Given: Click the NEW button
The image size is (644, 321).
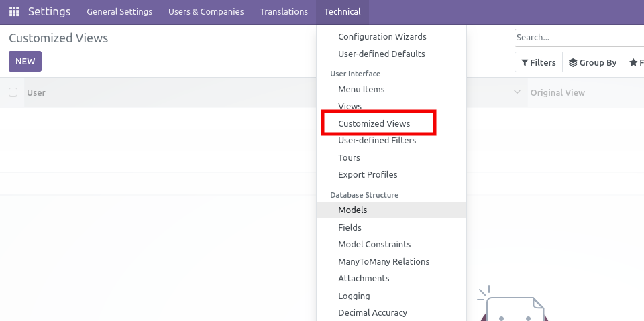Looking at the screenshot, I should (25, 61).
